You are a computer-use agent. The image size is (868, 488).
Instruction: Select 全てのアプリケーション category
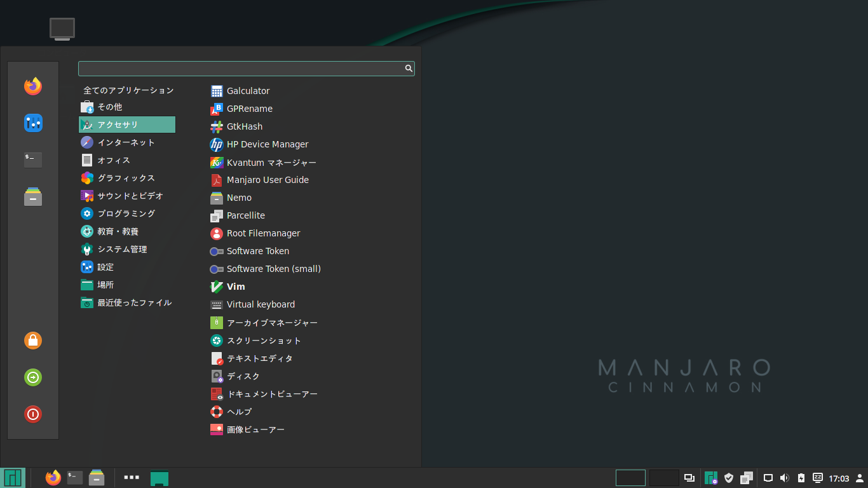[x=127, y=90]
